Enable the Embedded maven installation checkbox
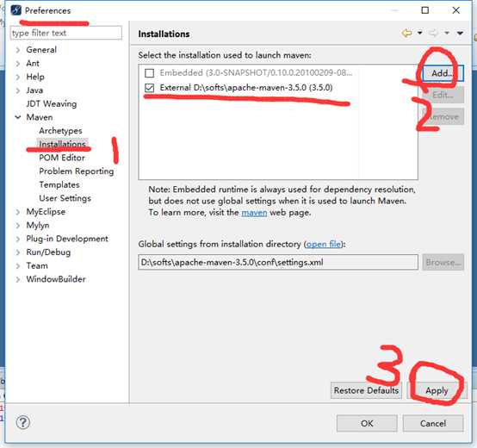477x448 pixels. (149, 73)
